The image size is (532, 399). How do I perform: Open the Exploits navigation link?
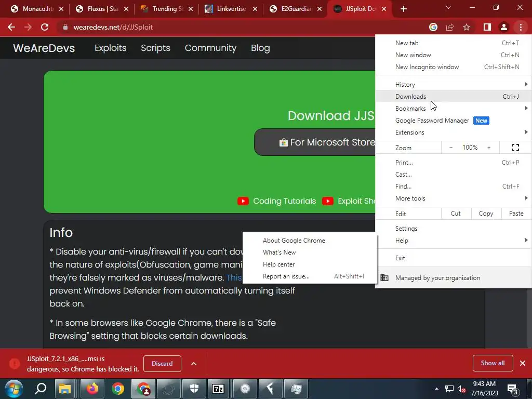[111, 48]
